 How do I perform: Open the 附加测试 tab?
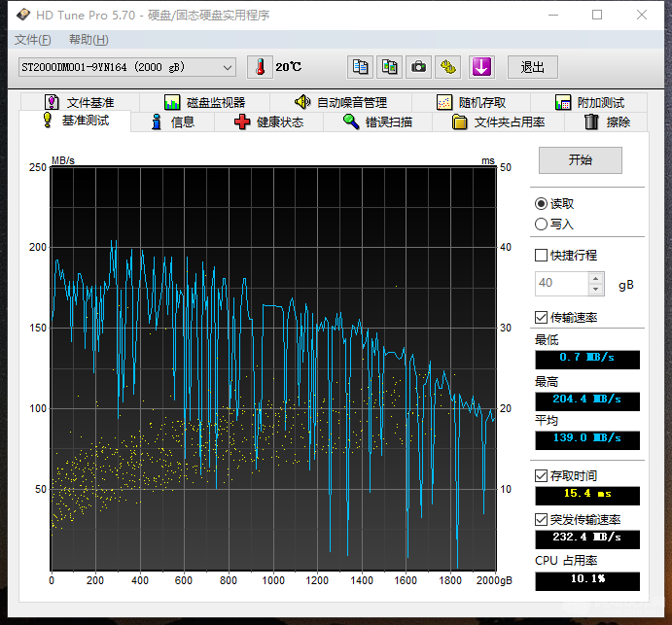click(x=589, y=102)
